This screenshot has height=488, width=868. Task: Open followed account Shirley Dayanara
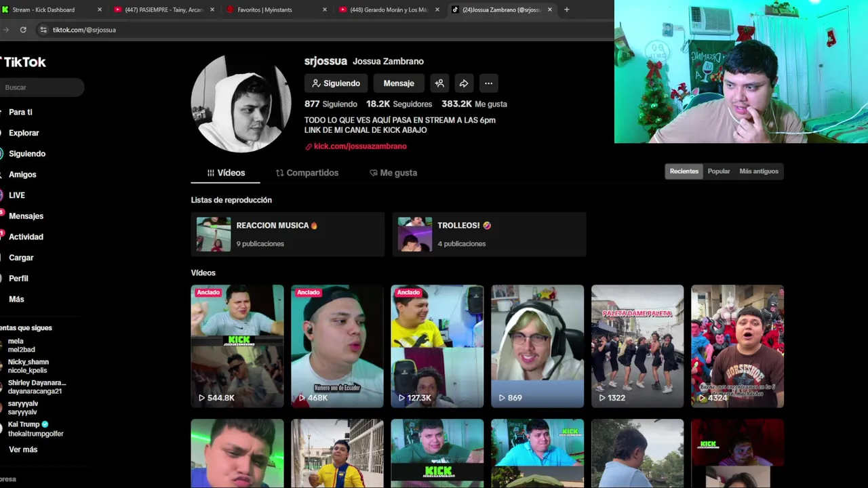(x=37, y=387)
